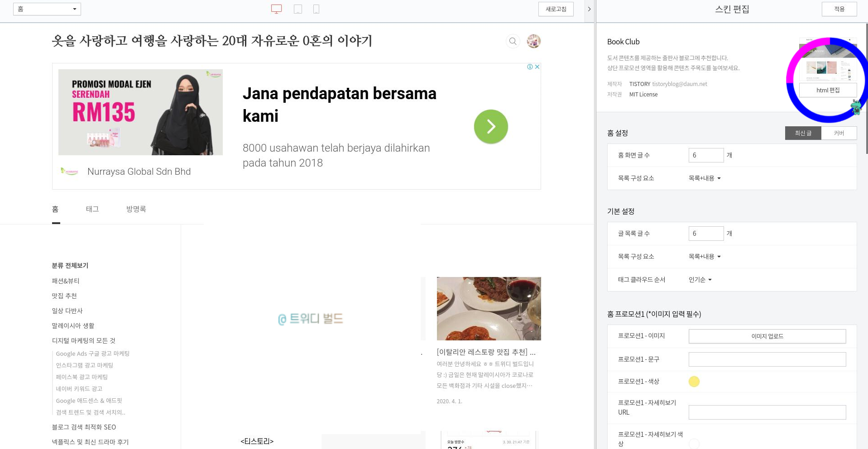Screen dimensions: 868x449
Task: Edit the 글 목록 글 수 field
Action: pyautogui.click(x=706, y=234)
